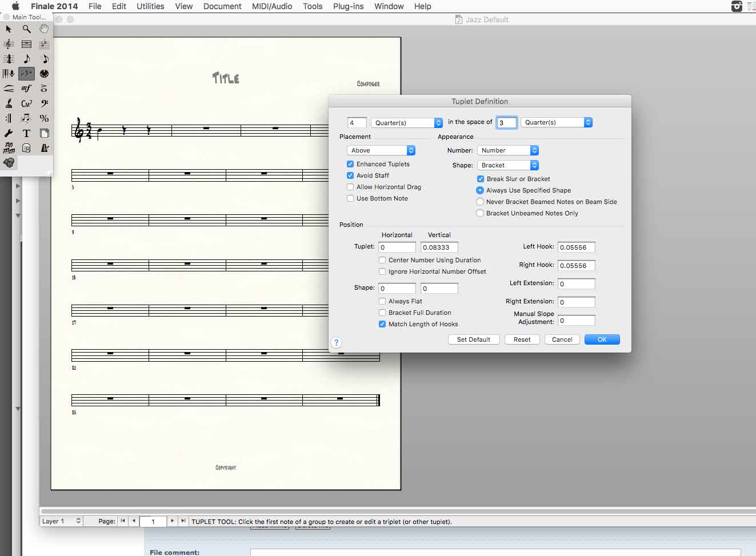This screenshot has width=756, height=556.
Task: Select Bracket Unbeamed Notes Only radio
Action: [x=480, y=213]
